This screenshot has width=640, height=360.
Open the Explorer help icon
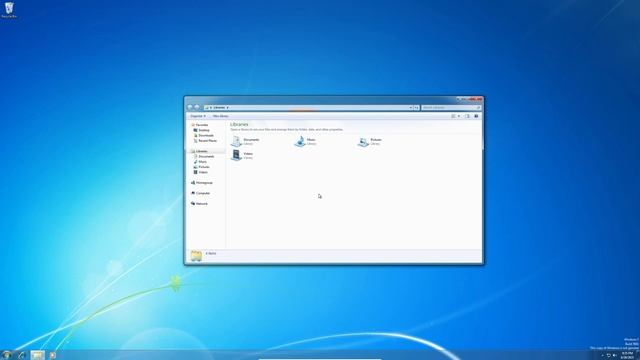476,116
